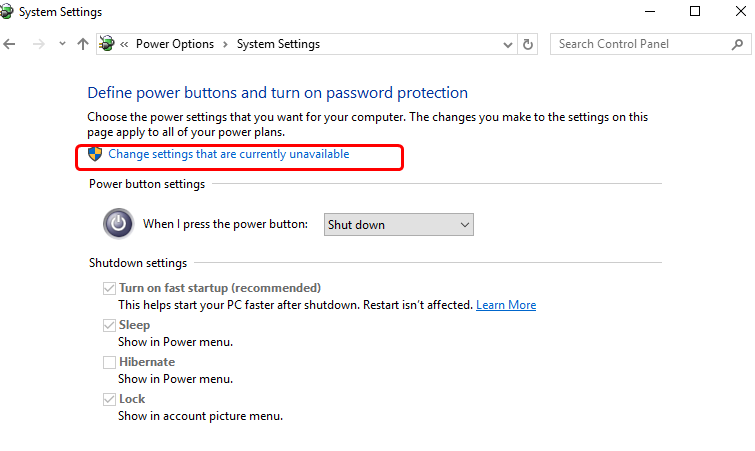Screen dimensions: 755x451
Task: Toggle the Sleep checkbox
Action: click(x=109, y=325)
